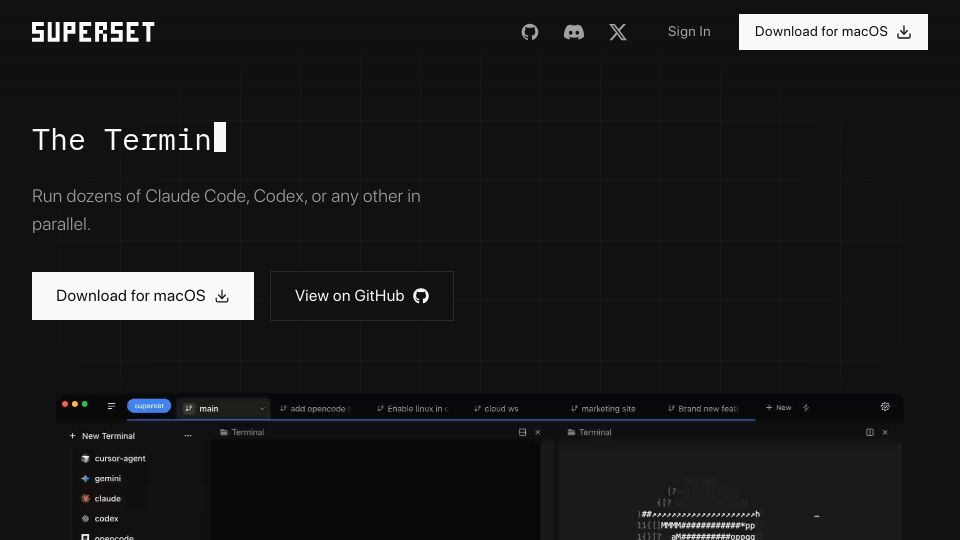Open the GitHub icon link in the header
Image resolution: width=960 pixels, height=540 pixels.
pyautogui.click(x=530, y=32)
